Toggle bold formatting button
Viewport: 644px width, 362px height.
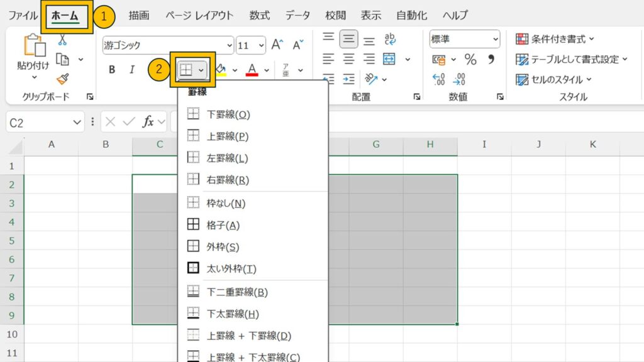click(112, 70)
